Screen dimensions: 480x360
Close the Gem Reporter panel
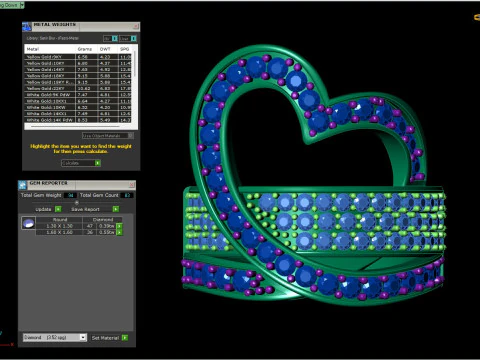132,184
